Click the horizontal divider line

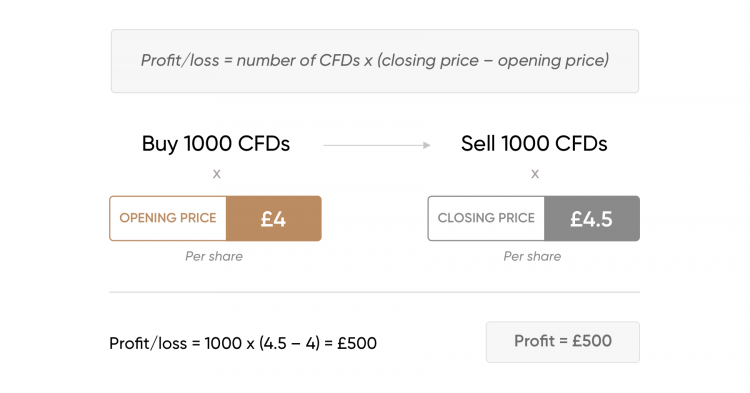[374, 292]
